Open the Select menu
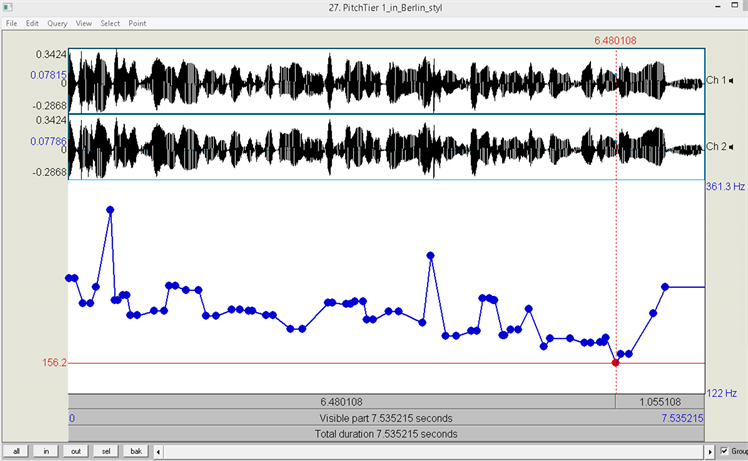The height and width of the screenshot is (461, 748). 110,23
